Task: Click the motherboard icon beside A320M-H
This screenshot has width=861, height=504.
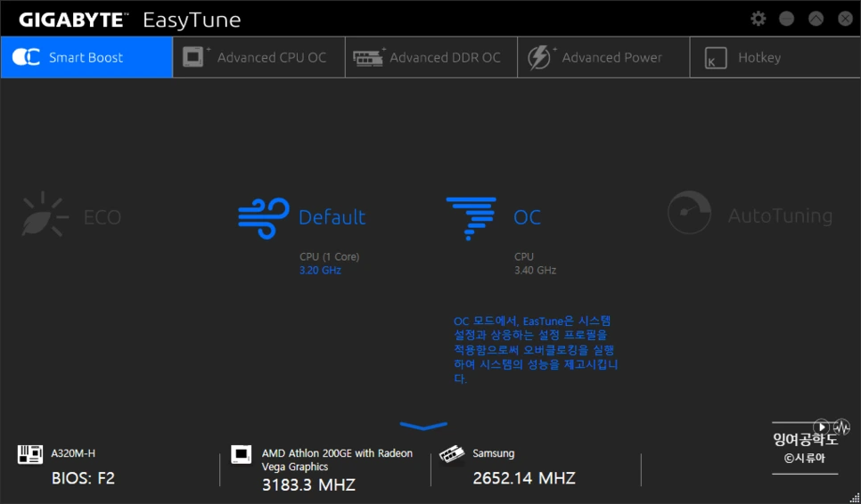Action: (x=30, y=454)
